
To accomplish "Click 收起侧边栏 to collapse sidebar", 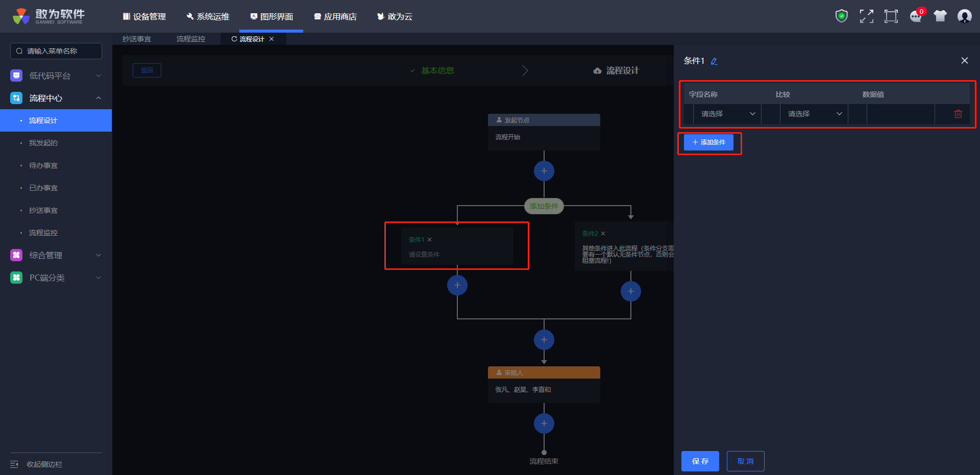I will [44, 464].
